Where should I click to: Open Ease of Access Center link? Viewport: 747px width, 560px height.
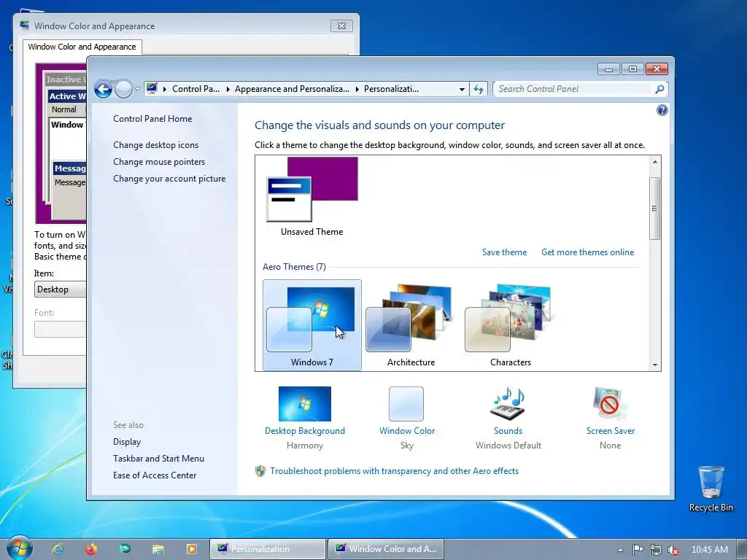point(155,475)
